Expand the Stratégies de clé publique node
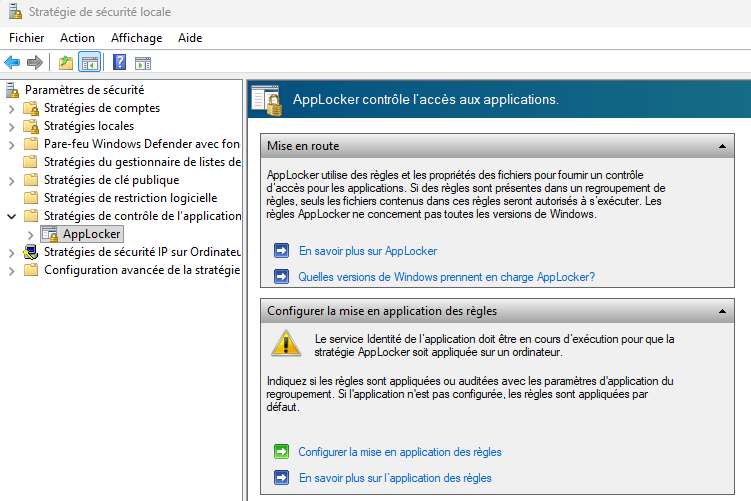This screenshot has width=751, height=501. [11, 181]
